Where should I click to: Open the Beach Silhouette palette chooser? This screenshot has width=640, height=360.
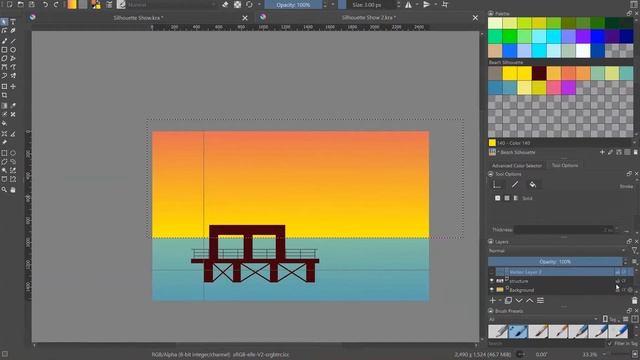point(492,152)
